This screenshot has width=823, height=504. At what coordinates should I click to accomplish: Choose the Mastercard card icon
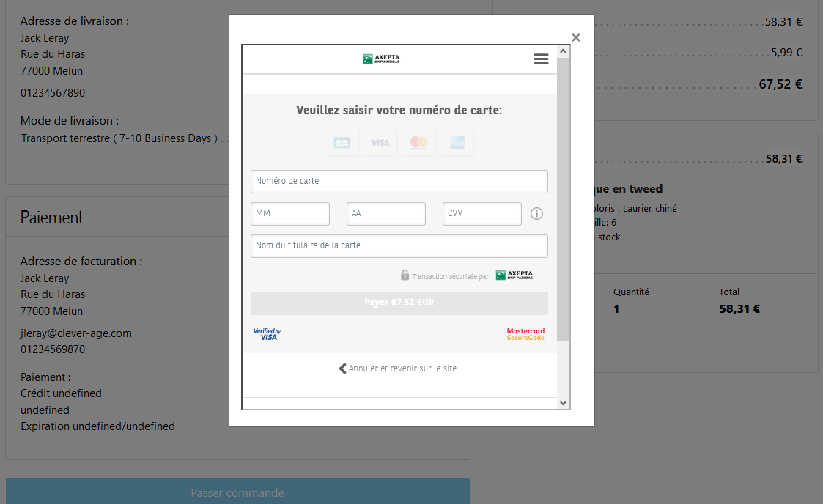pos(418,143)
